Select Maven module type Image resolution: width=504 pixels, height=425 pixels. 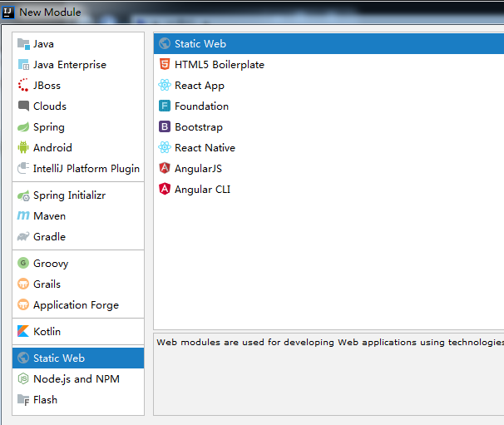click(78, 216)
